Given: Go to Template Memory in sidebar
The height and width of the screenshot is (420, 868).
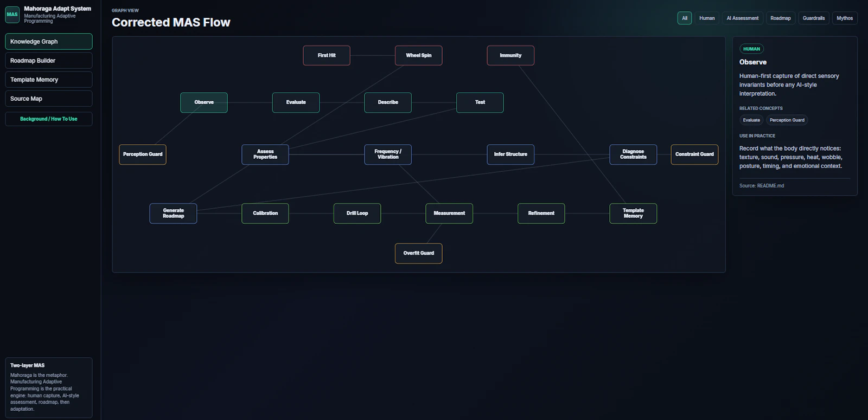Looking at the screenshot, I should tap(49, 80).
